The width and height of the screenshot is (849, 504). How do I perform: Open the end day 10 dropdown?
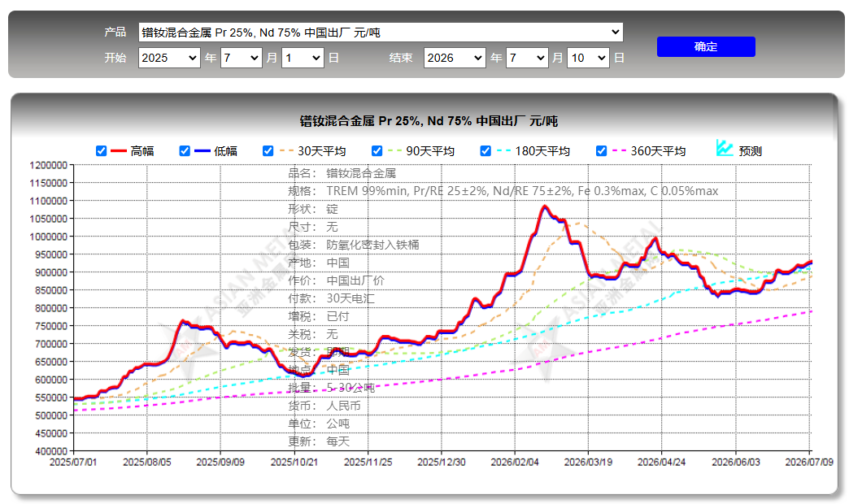(588, 58)
